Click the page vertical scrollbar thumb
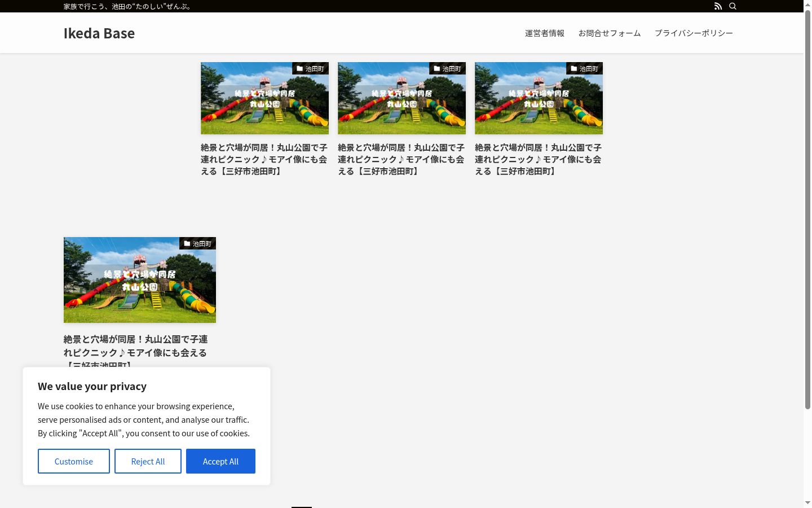 point(807,210)
